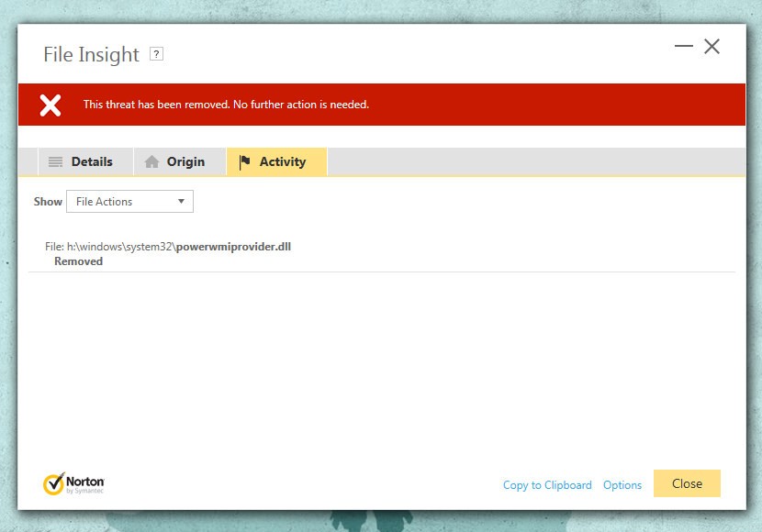Minimize the File Insight window
The image size is (762, 532).
pyautogui.click(x=684, y=46)
